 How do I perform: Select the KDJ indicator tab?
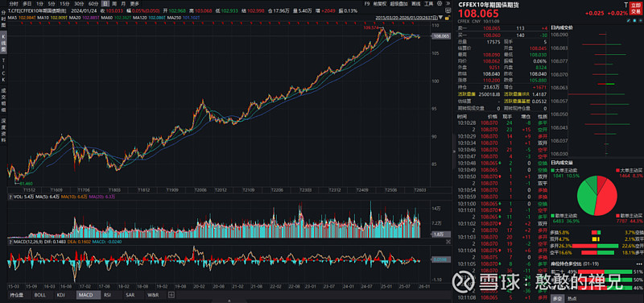pos(61,295)
